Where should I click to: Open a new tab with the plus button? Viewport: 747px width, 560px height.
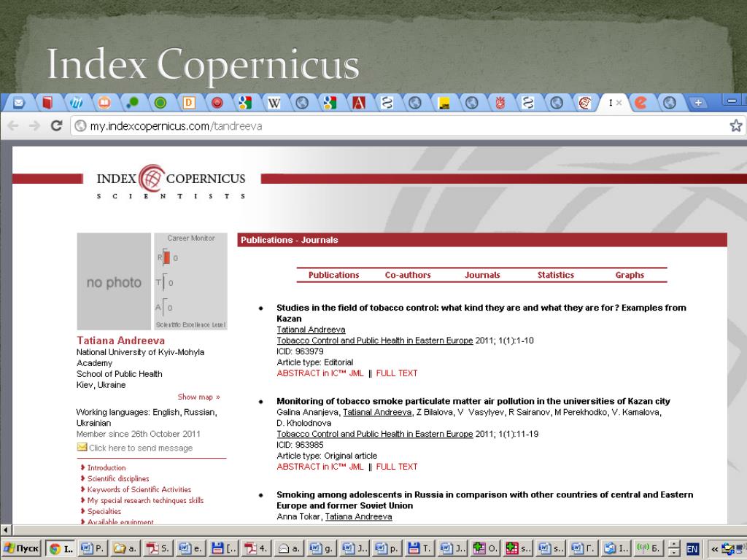(x=698, y=102)
